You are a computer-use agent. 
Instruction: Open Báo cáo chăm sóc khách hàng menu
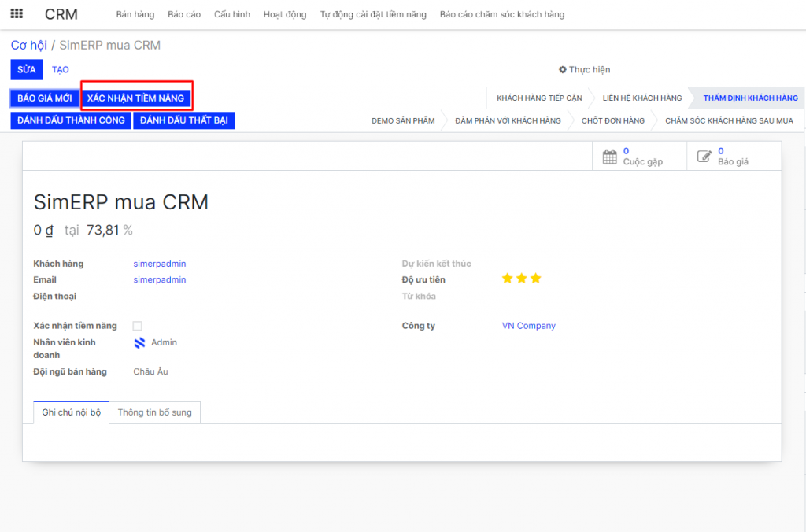tap(502, 14)
